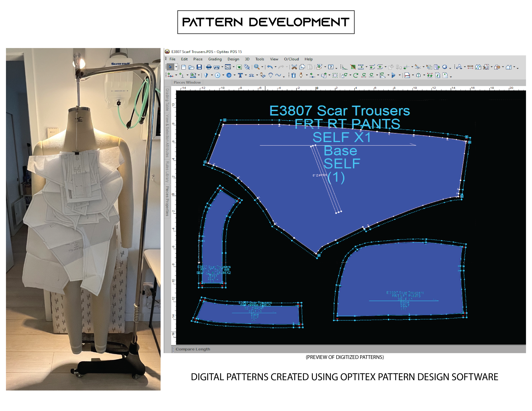
Task: Expand the Zoom tool dropdown arrow
Action: click(x=262, y=67)
